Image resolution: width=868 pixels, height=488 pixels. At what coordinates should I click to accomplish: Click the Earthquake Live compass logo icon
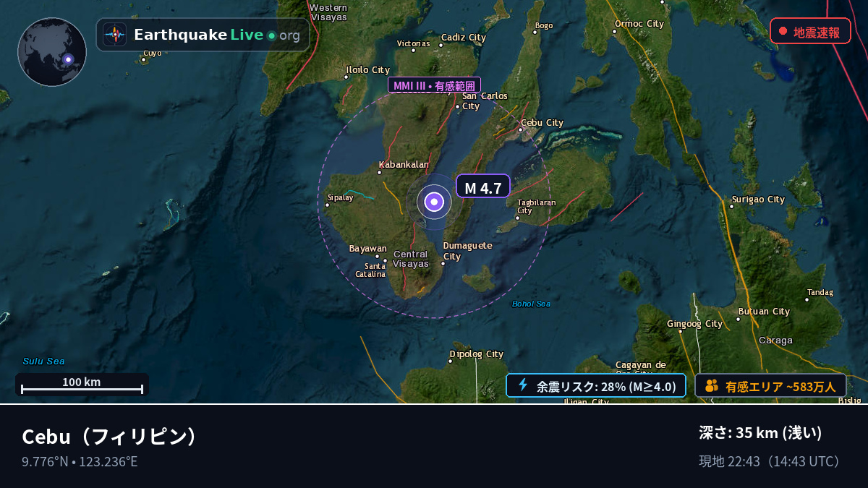115,35
